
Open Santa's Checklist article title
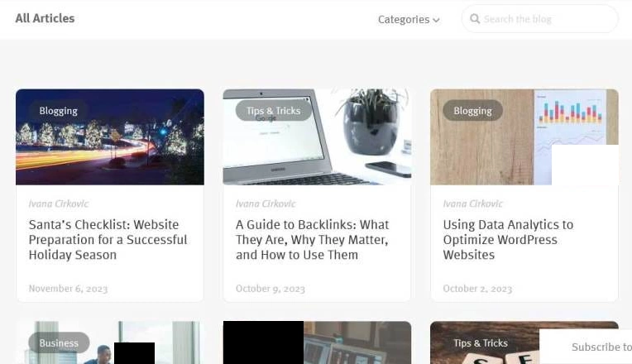pyautogui.click(x=108, y=239)
